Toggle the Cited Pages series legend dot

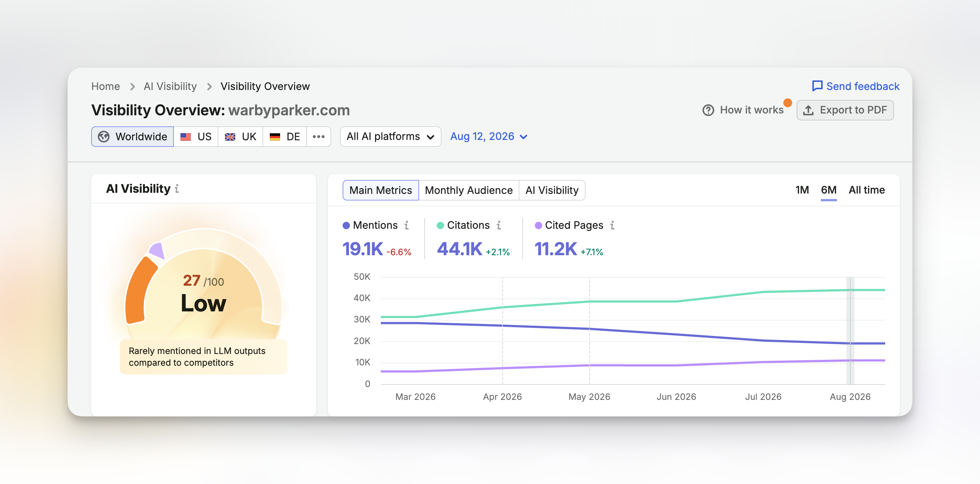point(538,226)
